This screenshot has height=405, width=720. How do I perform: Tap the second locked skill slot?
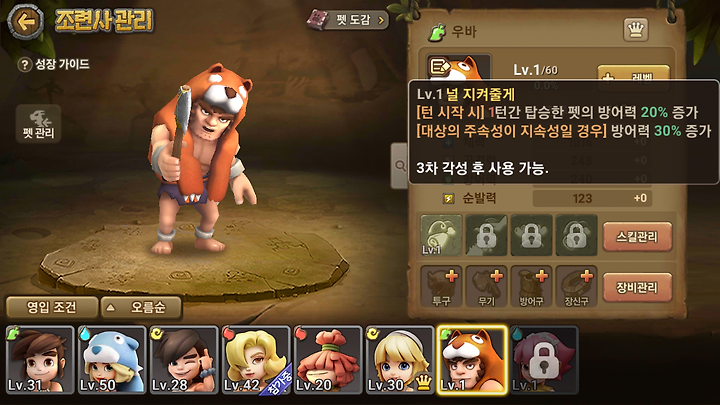click(x=531, y=235)
